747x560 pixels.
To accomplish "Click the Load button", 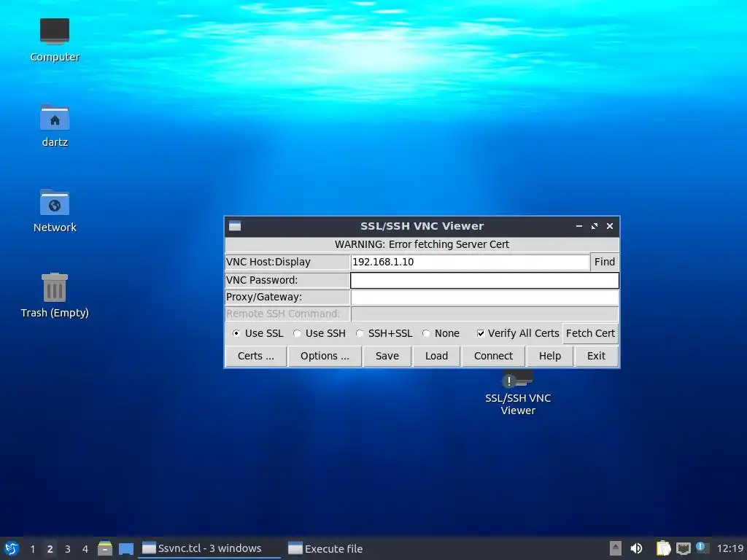I will coord(436,356).
